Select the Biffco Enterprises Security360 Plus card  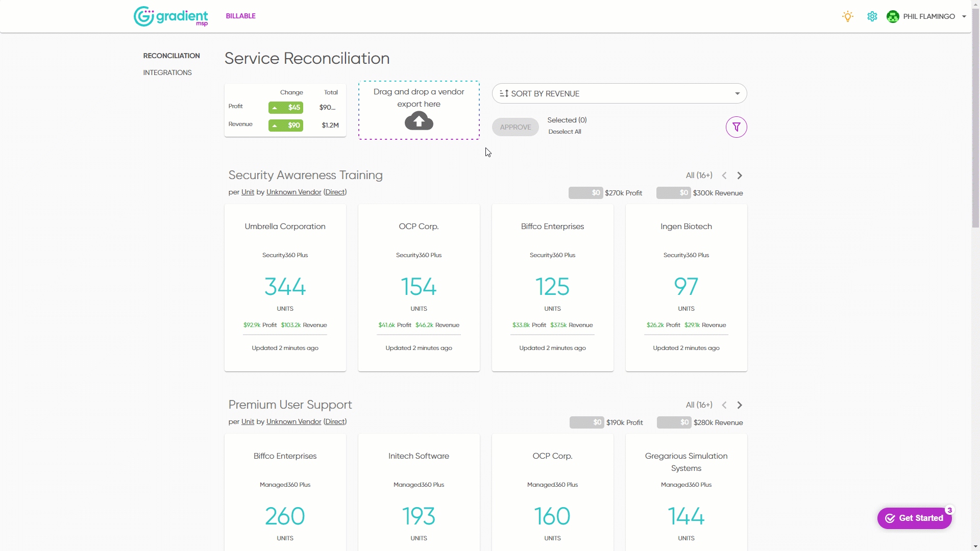coord(553,288)
